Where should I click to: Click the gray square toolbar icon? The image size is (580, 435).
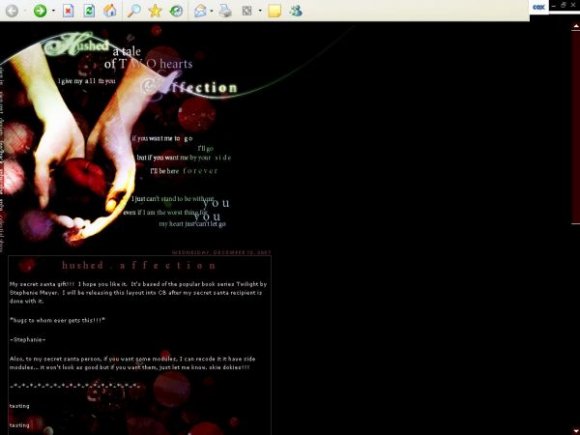pos(247,11)
